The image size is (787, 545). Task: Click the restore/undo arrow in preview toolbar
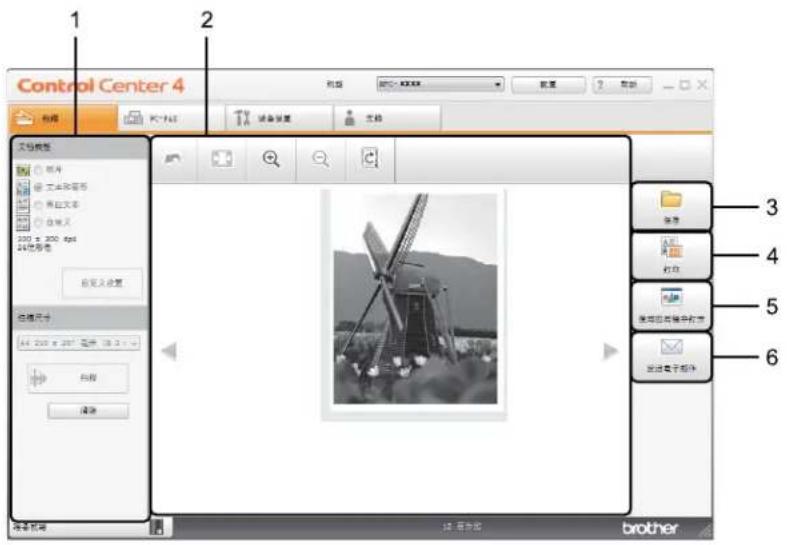[173, 160]
